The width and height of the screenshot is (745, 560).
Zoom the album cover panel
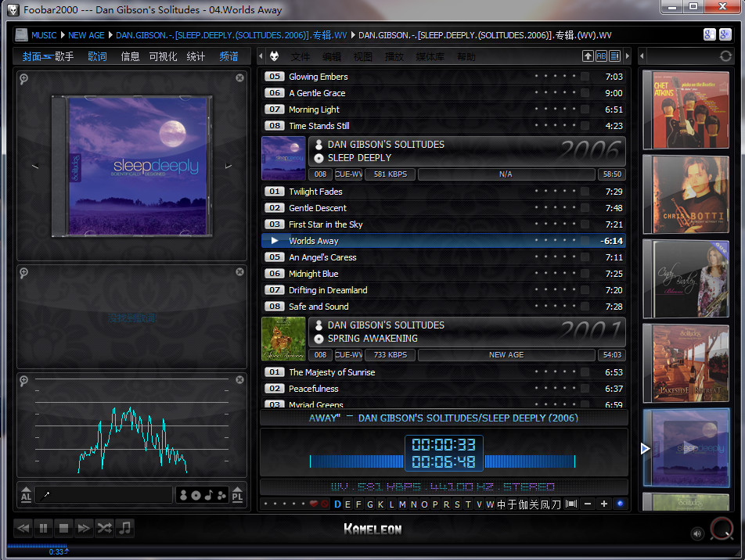click(x=23, y=78)
